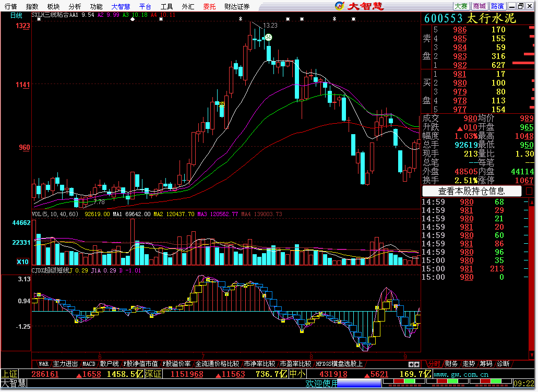The height and width of the screenshot is (392, 538).
Task: Click the X10 volume scale label
Action: [22, 262]
